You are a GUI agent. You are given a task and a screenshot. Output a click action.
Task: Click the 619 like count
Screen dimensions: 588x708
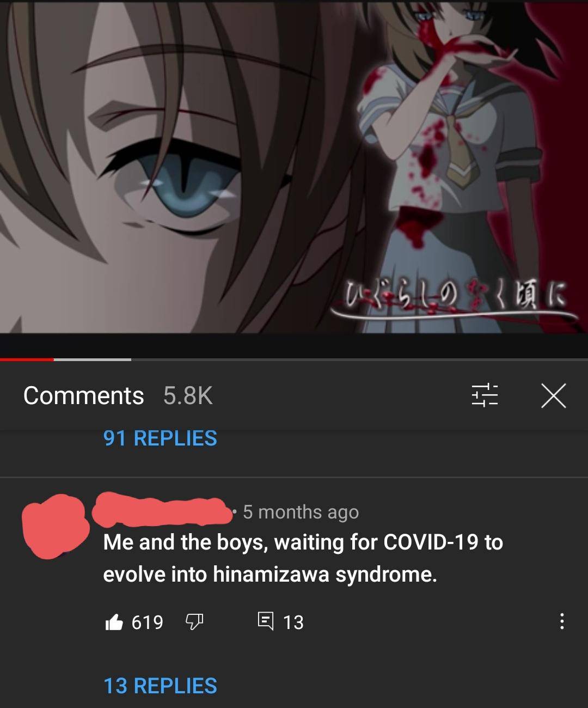148,622
